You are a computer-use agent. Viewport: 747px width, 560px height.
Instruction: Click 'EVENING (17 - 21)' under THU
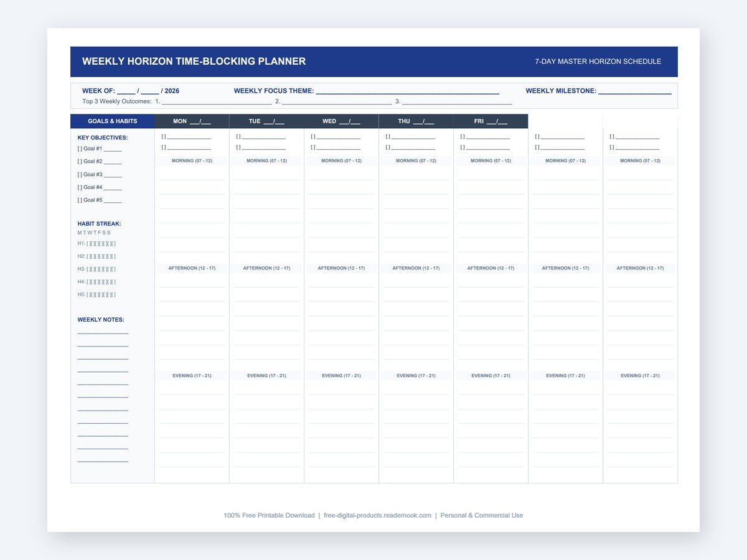[416, 376]
